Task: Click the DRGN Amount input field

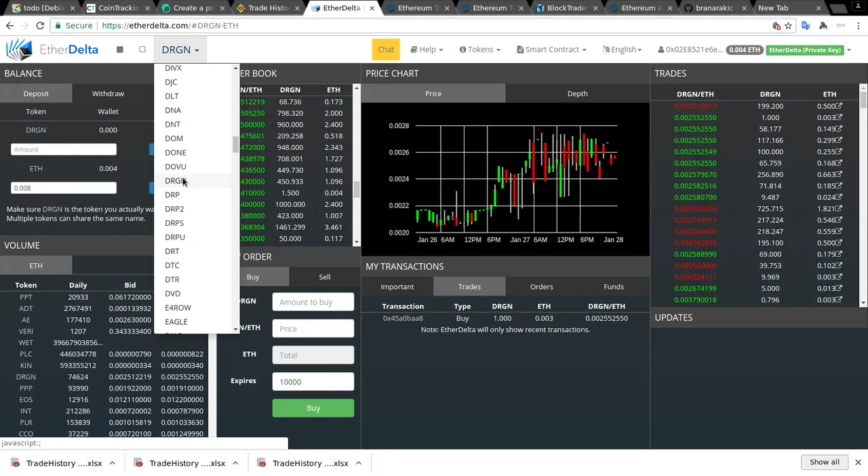Action: point(64,149)
